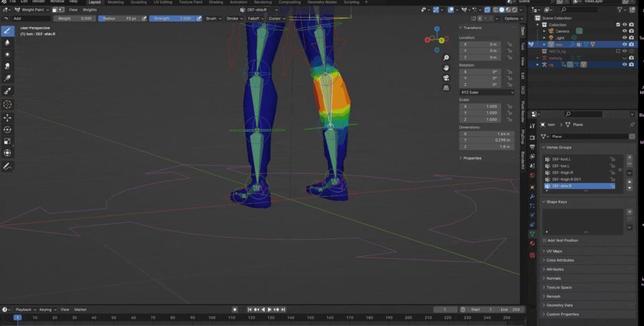644x326 pixels.
Task: Select the Blur weight tool
Action: (8, 42)
